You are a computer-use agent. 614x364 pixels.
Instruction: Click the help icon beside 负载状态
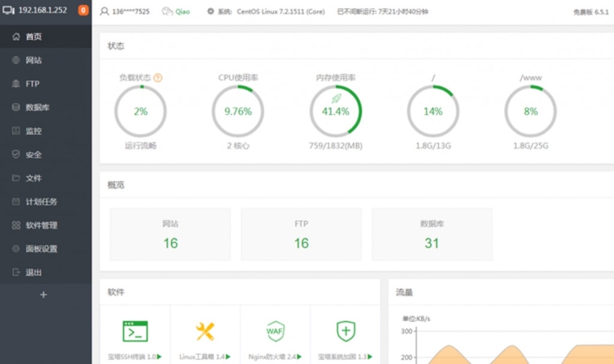tap(158, 78)
